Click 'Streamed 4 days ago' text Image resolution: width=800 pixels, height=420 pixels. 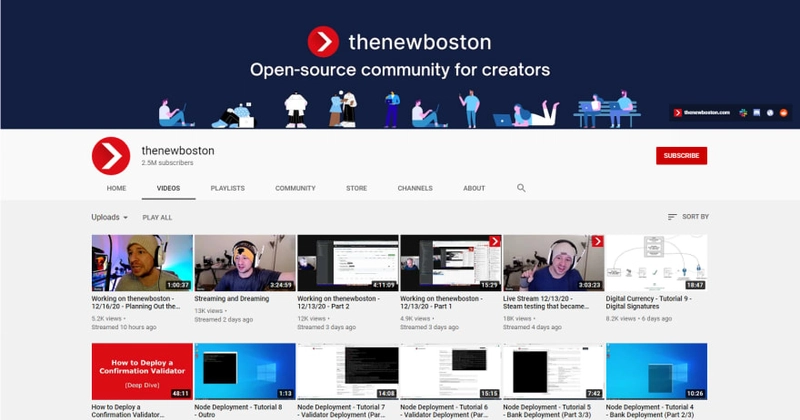click(x=532, y=327)
